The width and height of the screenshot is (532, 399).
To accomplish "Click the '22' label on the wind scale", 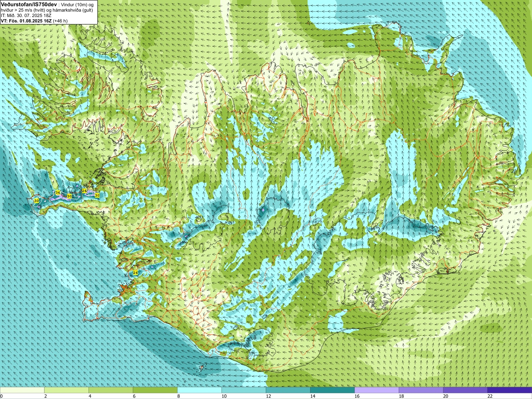I will 490,396.
